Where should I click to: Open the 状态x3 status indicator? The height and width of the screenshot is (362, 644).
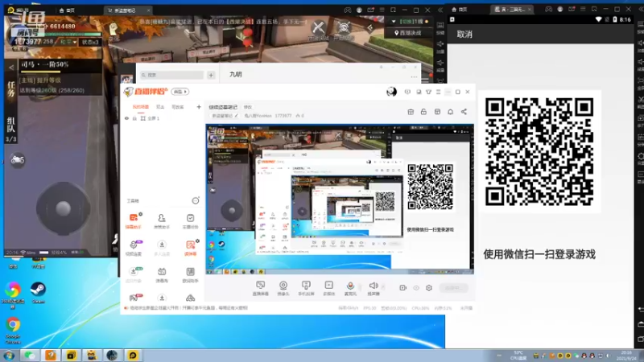pyautogui.click(x=90, y=42)
